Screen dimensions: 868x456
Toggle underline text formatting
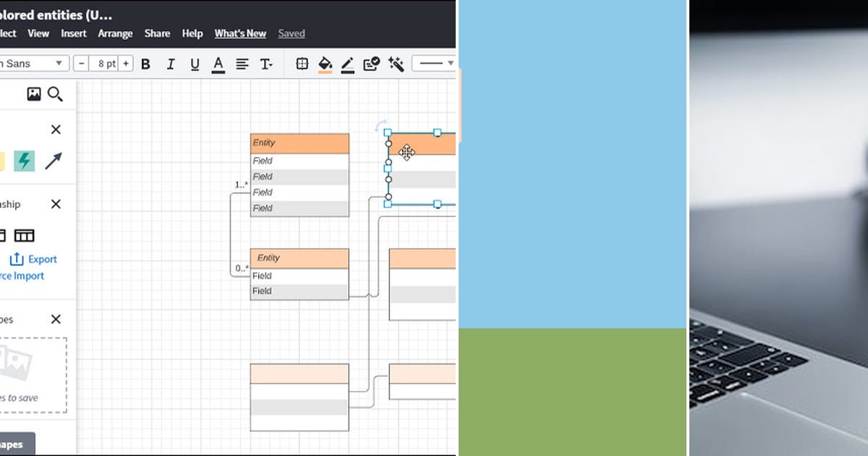tap(195, 64)
